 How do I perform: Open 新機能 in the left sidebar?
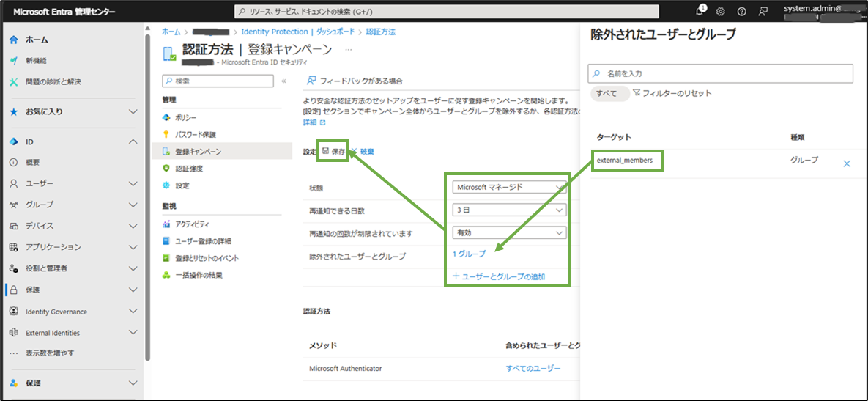click(35, 60)
